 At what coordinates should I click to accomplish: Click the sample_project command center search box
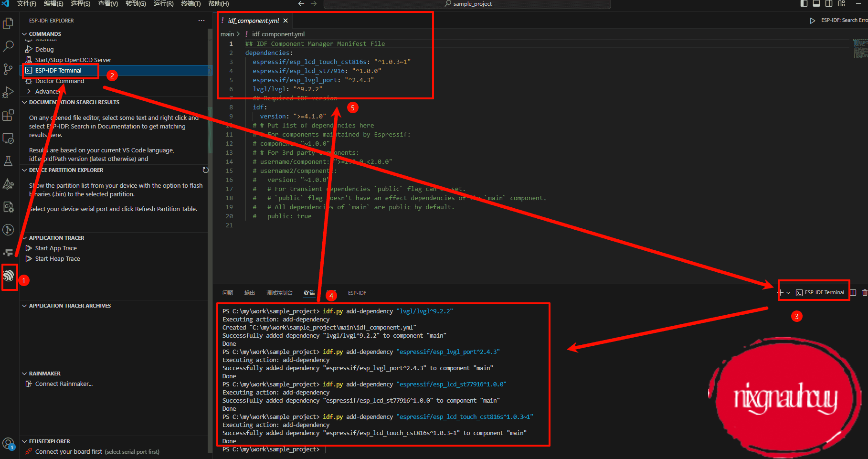click(x=467, y=4)
